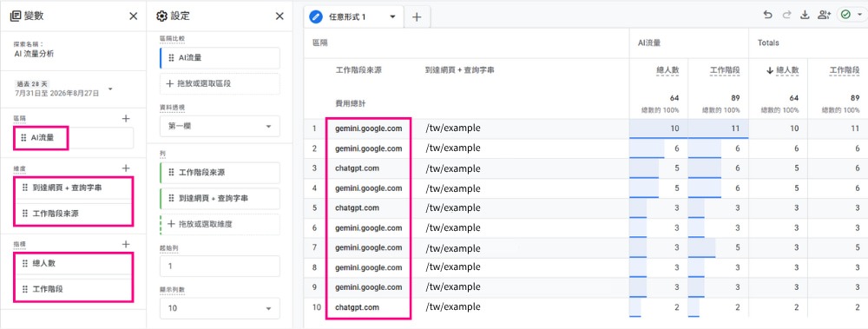Select the AI流量 segment in 變數 panel
Viewport: 868px width, 329px height.
[x=74, y=138]
